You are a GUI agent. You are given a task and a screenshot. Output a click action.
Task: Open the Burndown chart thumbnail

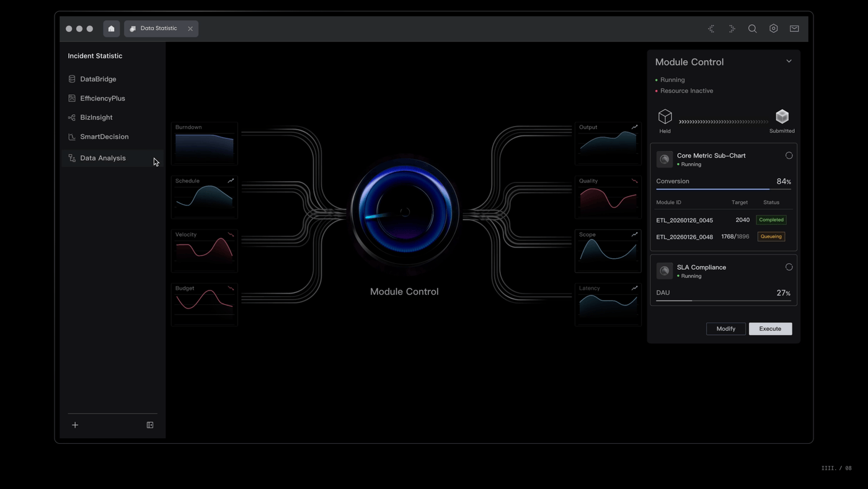coord(205,143)
